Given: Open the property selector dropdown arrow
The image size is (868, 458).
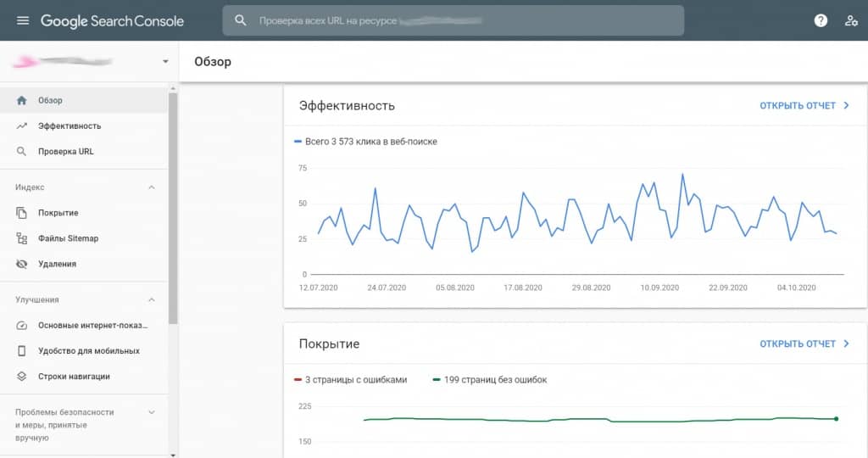Looking at the screenshot, I should [x=165, y=62].
